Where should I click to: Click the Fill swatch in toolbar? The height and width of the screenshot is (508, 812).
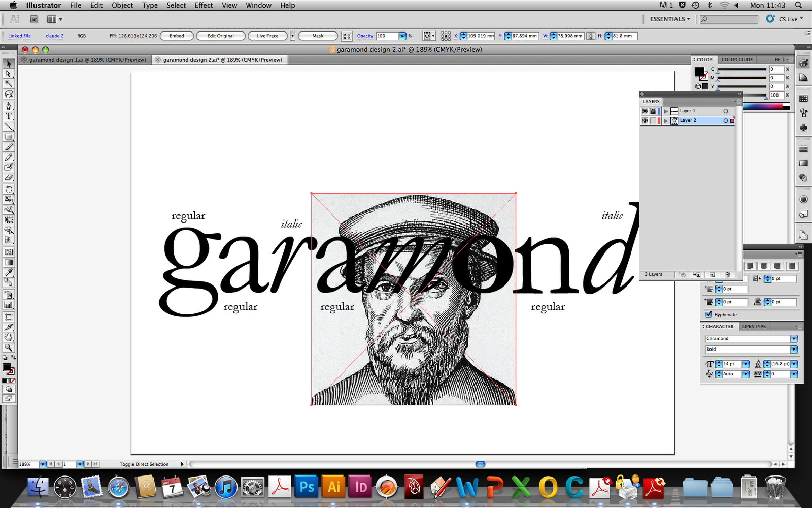point(7,367)
